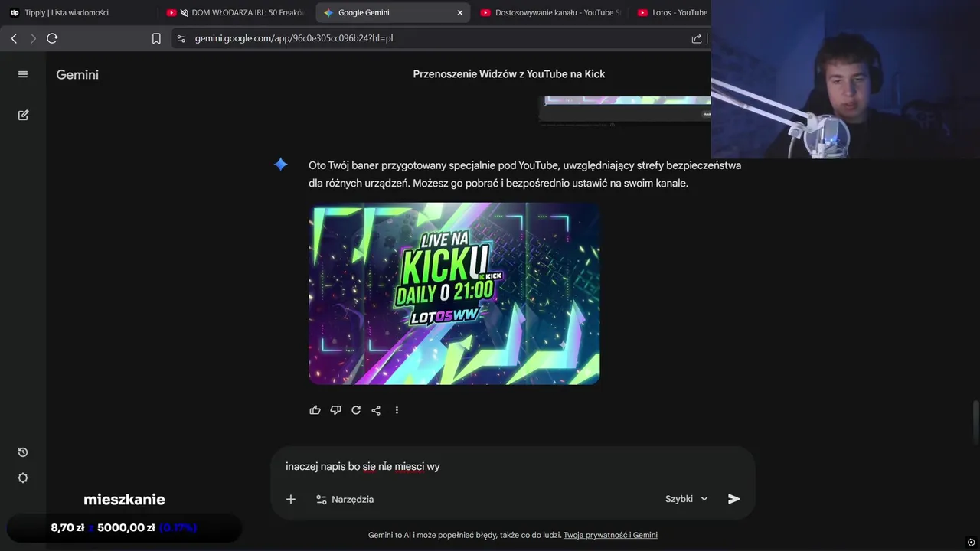Give thumbs down to the banner response
The width and height of the screenshot is (980, 551).
click(x=335, y=410)
